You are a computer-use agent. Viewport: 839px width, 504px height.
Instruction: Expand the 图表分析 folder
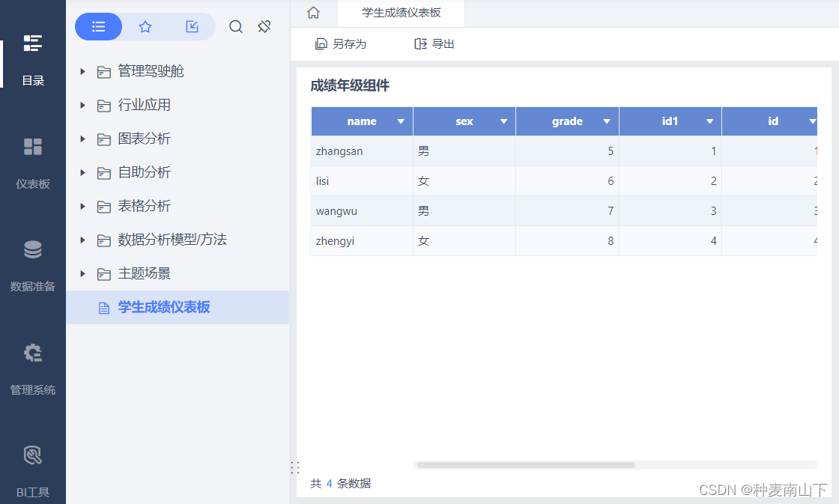[x=82, y=139]
